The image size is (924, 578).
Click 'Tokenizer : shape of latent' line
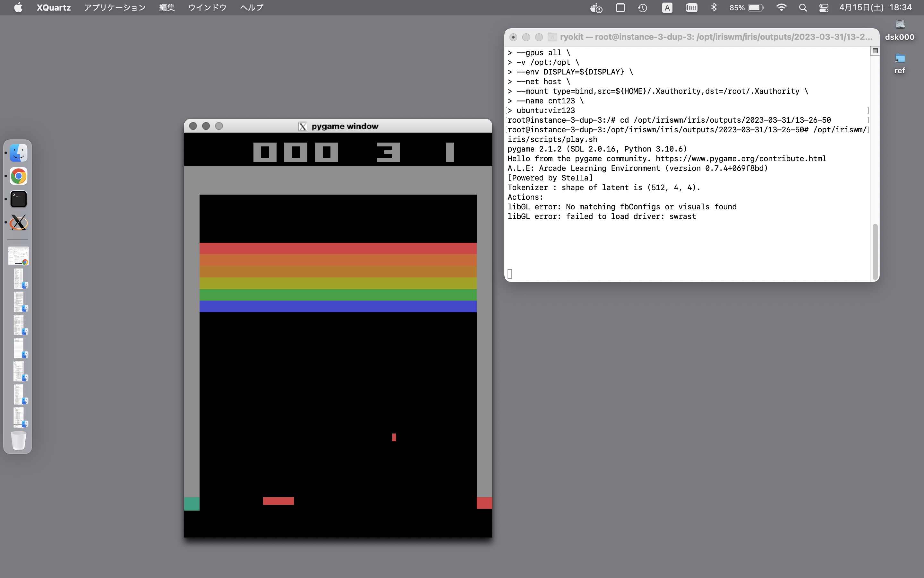[x=604, y=188]
